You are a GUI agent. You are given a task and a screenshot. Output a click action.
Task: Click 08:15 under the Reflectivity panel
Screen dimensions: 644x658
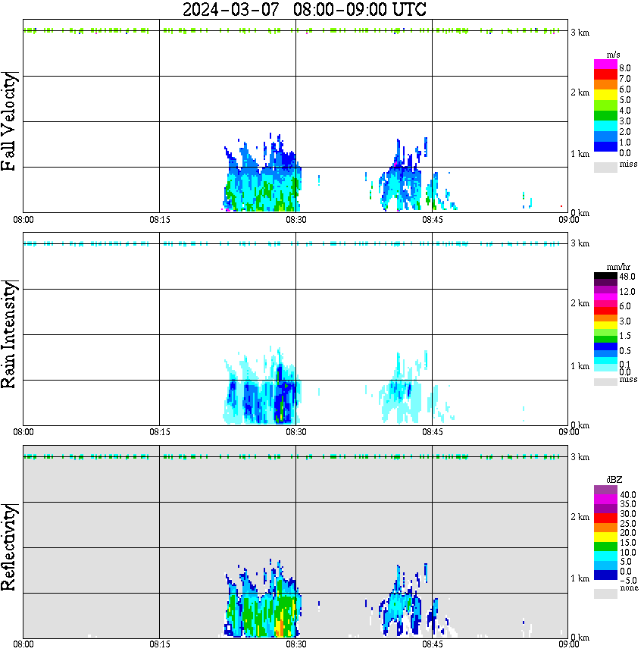[x=159, y=644]
